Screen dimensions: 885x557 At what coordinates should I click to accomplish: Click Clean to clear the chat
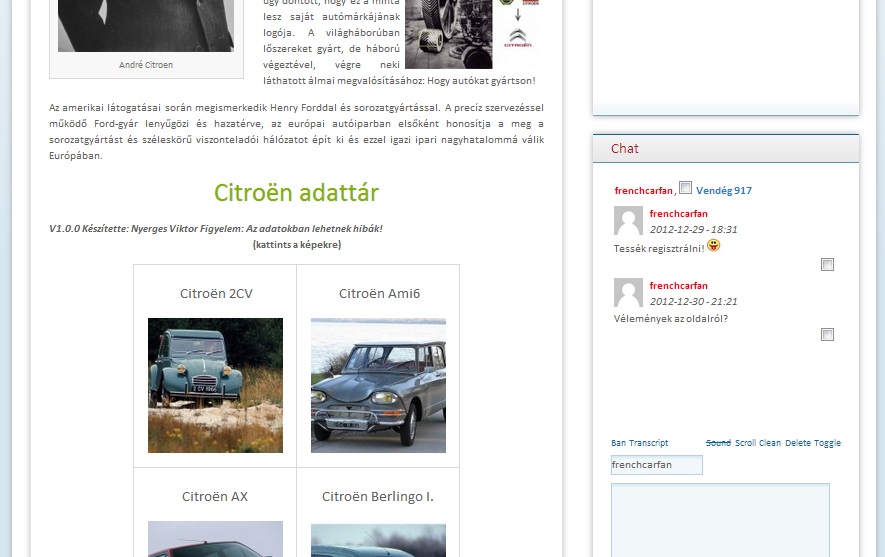(x=770, y=443)
